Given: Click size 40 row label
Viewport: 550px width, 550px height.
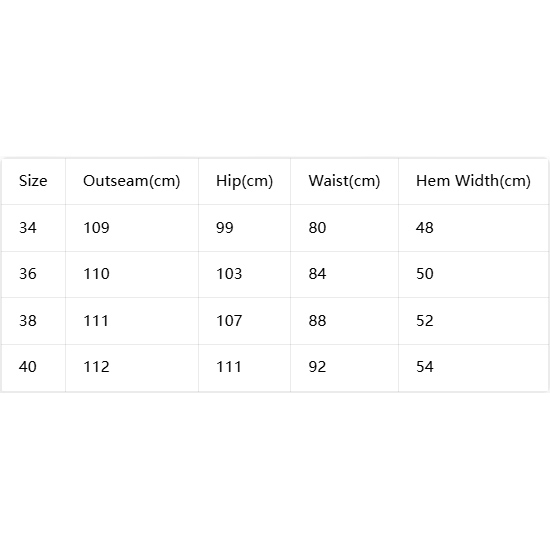Looking at the screenshot, I should [28, 367].
